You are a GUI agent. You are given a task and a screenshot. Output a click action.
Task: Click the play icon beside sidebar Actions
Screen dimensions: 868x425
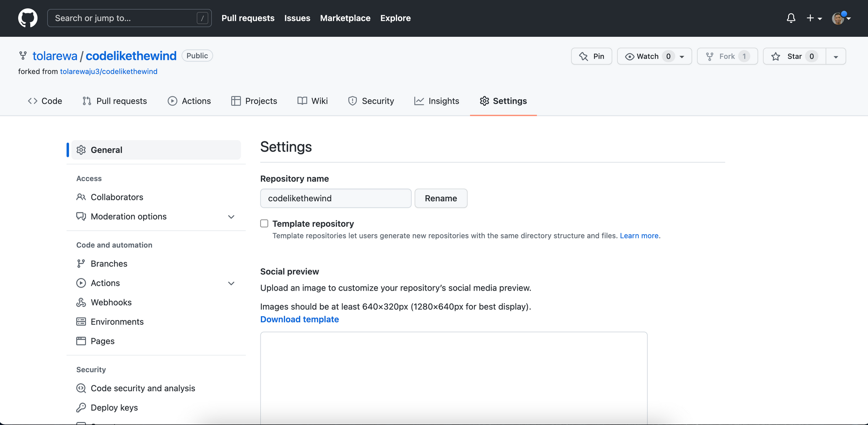click(81, 283)
